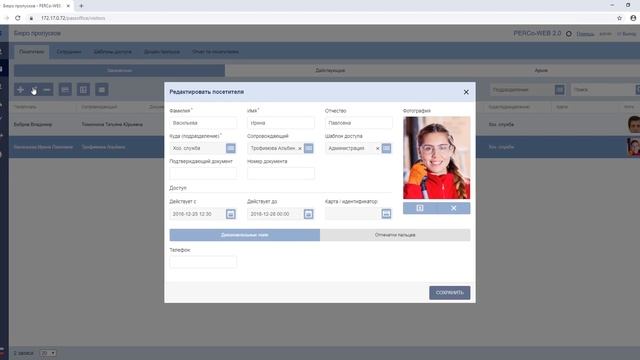Open a new browser tab
The image size is (640, 360).
click(x=81, y=6)
